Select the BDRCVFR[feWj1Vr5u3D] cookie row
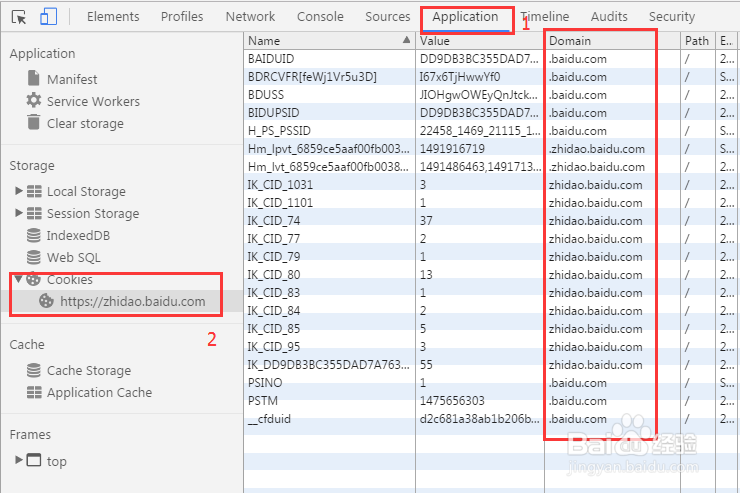The width and height of the screenshot is (740, 493). click(492, 76)
